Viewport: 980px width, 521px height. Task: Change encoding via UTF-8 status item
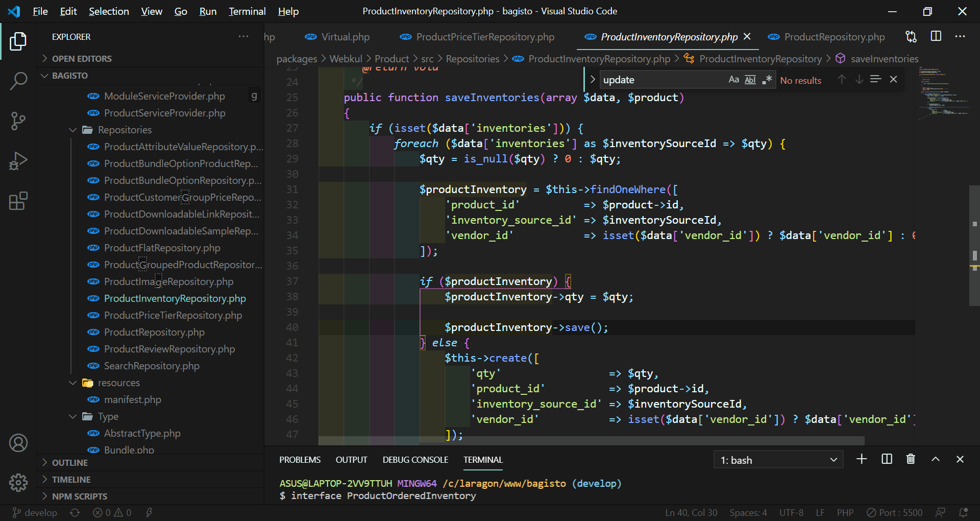[791, 513]
